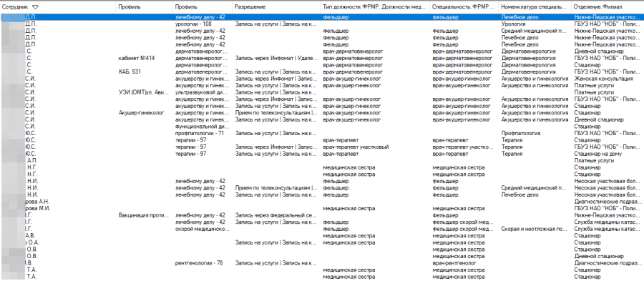Select the врач-терапевт участковый position cell
Viewport: 644px width, 281px height.
coord(356,147)
